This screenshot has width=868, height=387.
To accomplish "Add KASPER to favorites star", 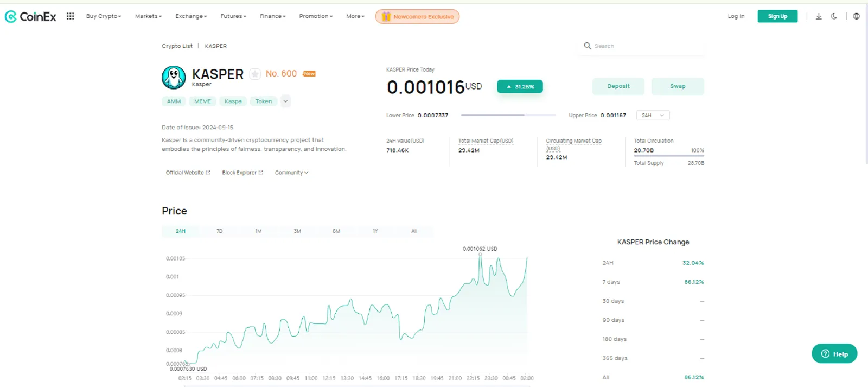I will pyautogui.click(x=255, y=74).
